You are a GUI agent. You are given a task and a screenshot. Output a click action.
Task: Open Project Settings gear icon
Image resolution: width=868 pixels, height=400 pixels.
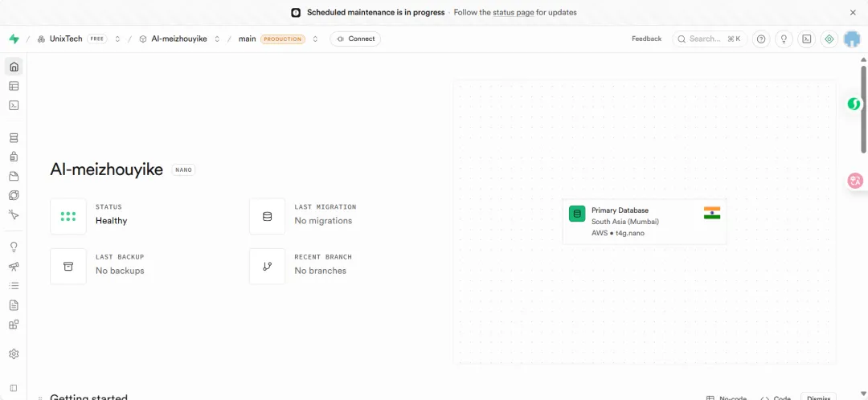pos(14,354)
